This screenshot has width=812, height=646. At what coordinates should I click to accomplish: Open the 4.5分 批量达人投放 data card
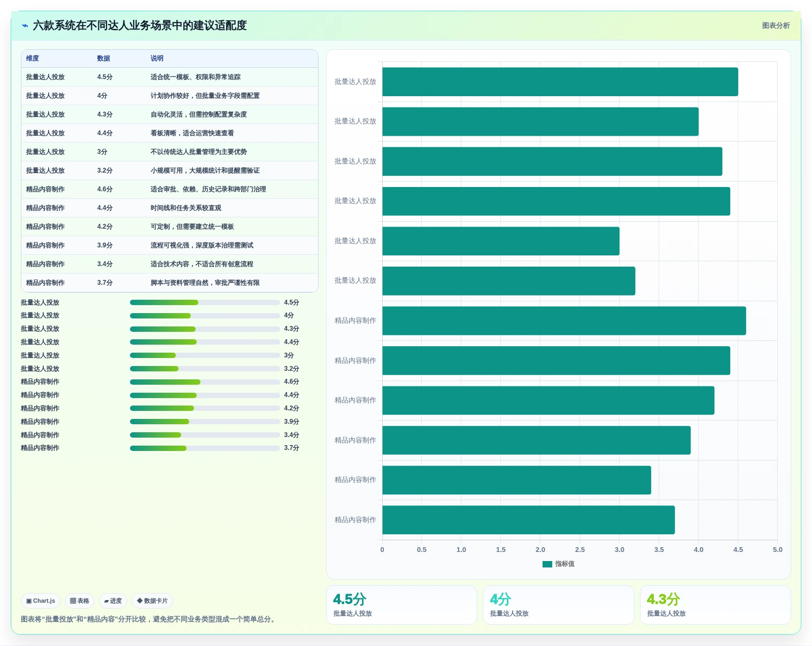(401, 605)
